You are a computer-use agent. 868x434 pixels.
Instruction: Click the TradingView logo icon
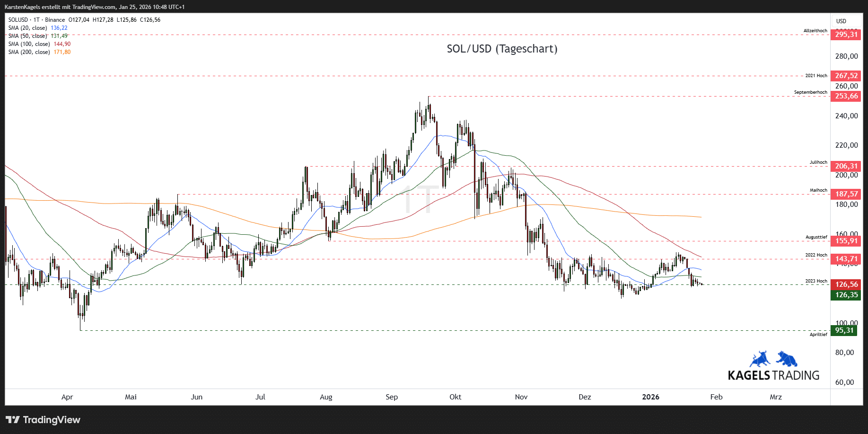[x=13, y=420]
